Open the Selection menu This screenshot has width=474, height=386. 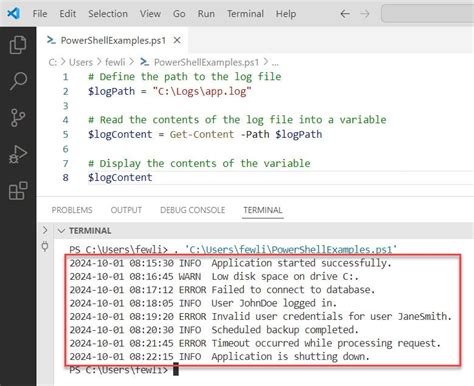[108, 14]
